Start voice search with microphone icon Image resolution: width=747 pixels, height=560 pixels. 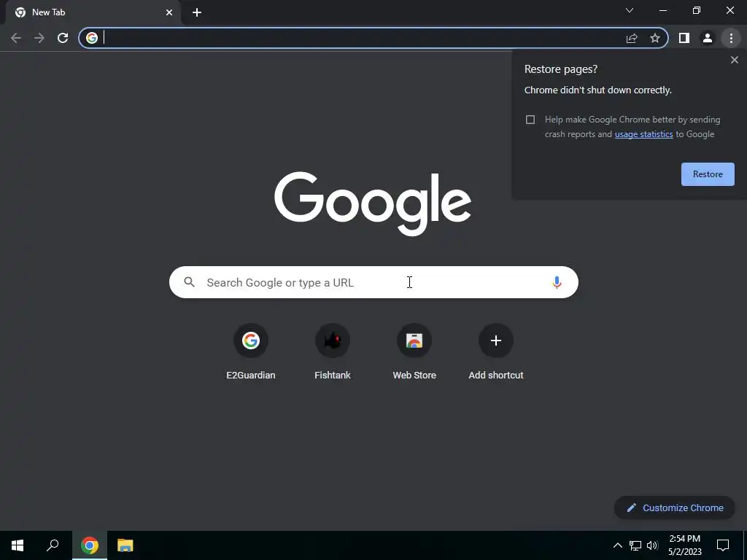tap(557, 282)
